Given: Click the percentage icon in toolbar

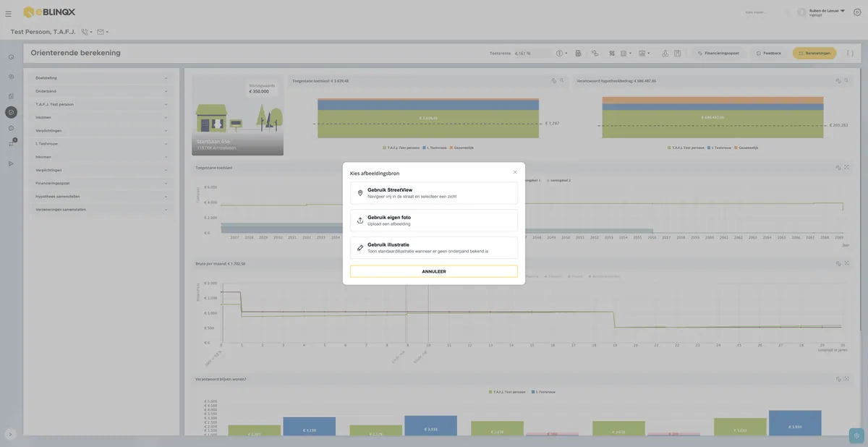Looking at the screenshot, I should click(x=612, y=53).
